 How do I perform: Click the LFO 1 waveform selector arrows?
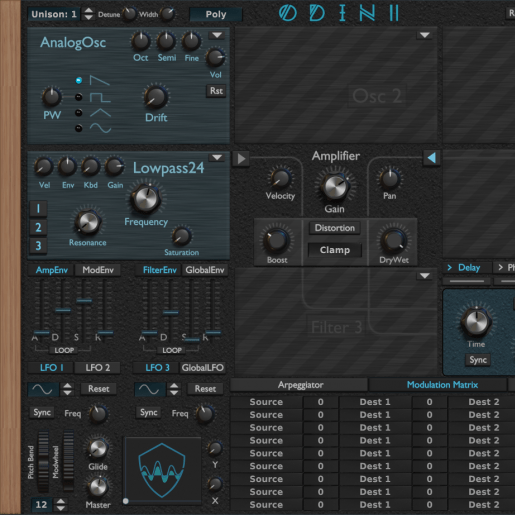[67, 389]
